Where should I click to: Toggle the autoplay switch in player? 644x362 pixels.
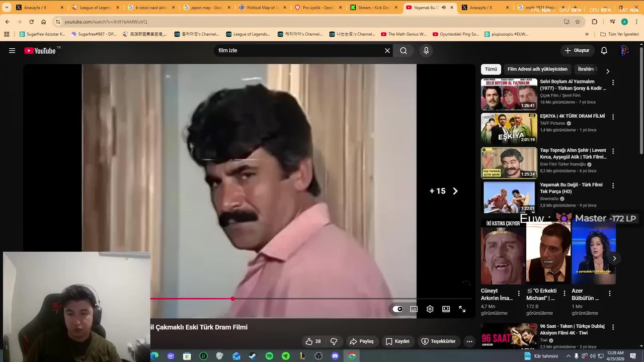(397, 309)
